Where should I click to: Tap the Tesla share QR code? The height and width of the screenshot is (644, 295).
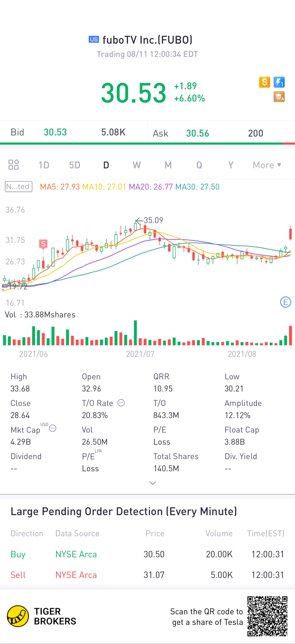(x=267, y=616)
